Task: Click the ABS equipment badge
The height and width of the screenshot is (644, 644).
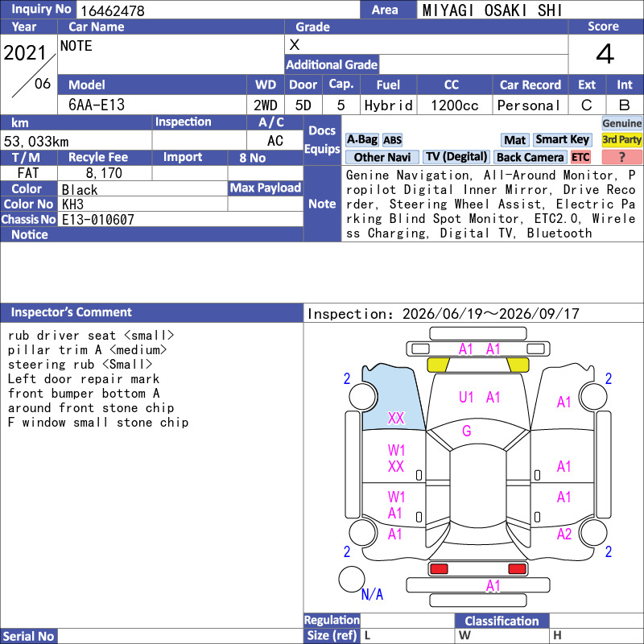Action: coord(392,140)
